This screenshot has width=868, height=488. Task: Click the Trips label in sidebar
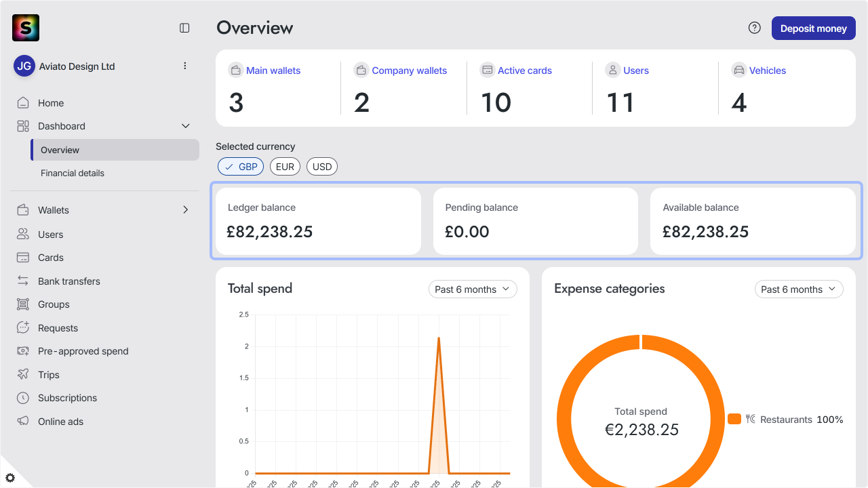[49, 375]
